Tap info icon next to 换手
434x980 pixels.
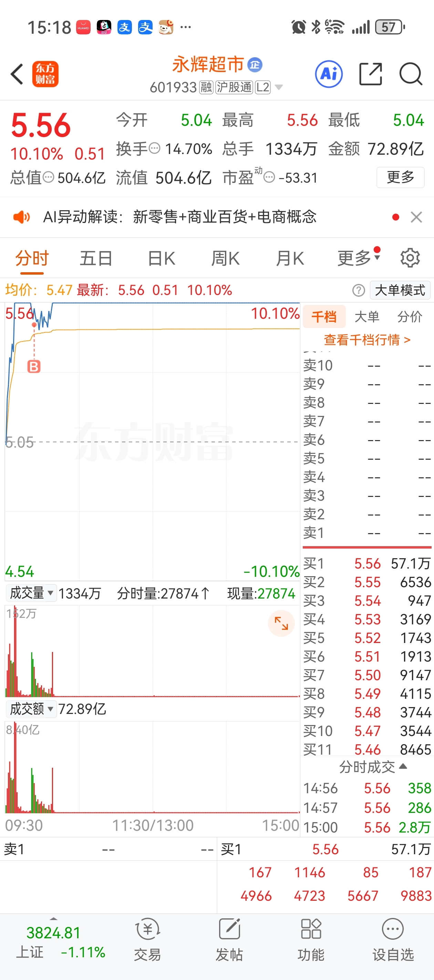point(154,148)
